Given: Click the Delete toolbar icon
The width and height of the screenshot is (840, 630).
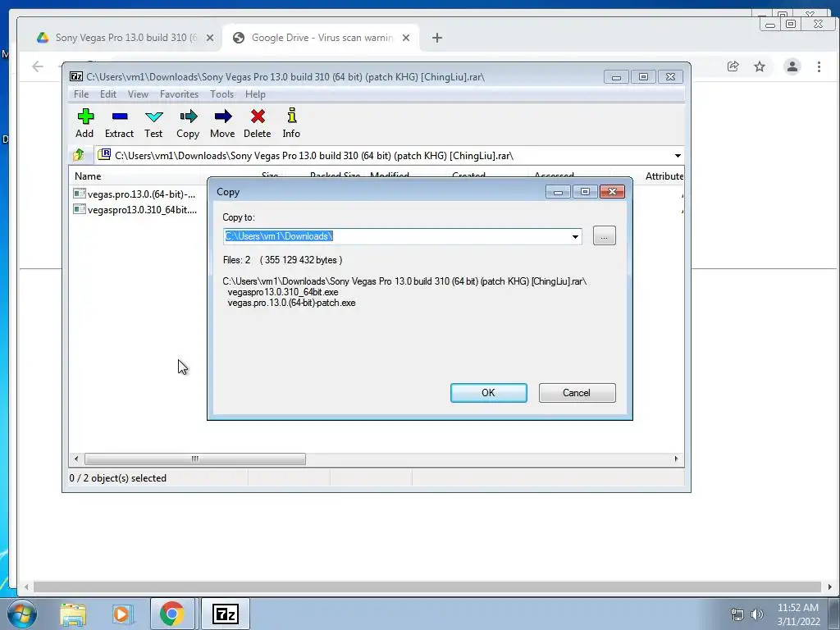Looking at the screenshot, I should [257, 123].
